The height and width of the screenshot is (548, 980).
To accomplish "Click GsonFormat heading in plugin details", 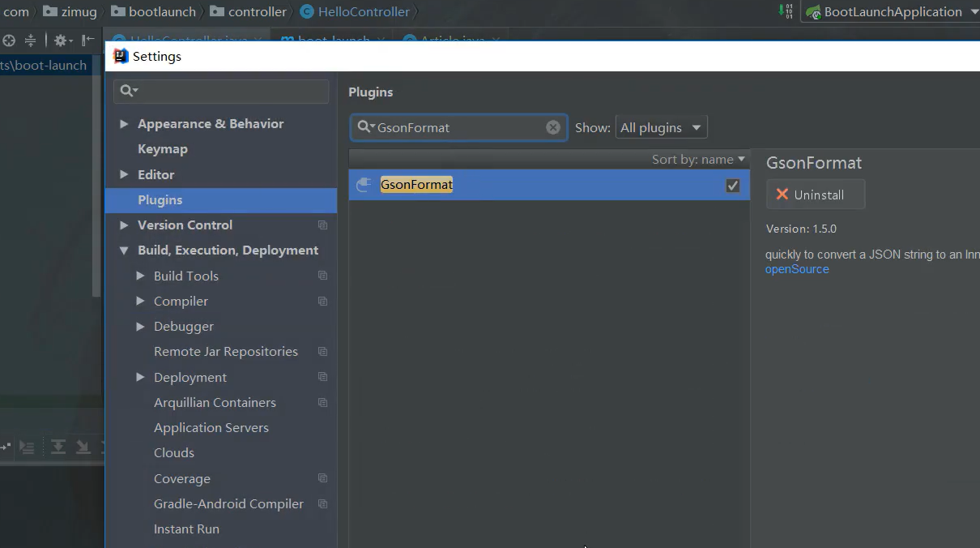I will click(814, 163).
